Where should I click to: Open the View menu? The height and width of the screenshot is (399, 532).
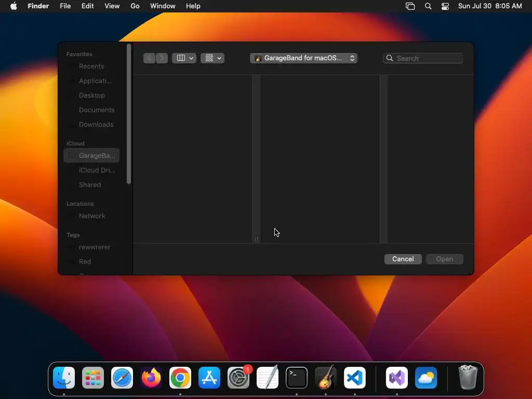coord(112,6)
